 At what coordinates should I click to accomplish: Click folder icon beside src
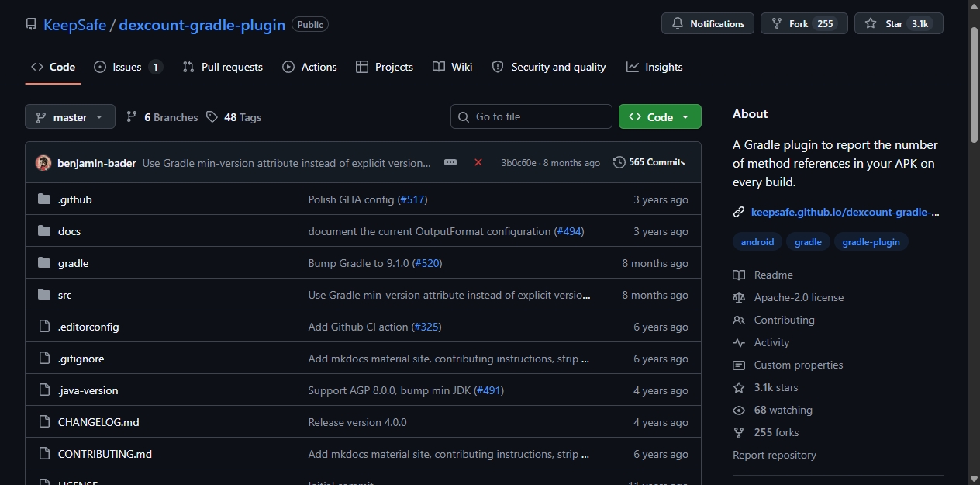tap(44, 295)
